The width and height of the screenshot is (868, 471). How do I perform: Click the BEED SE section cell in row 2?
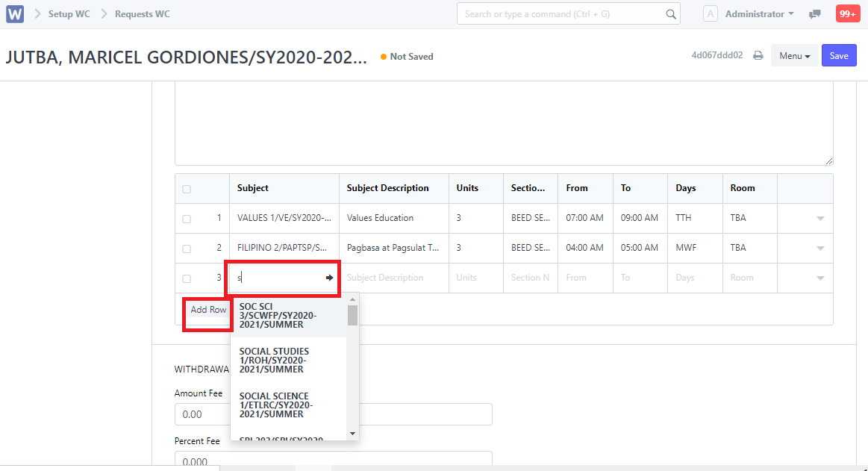pyautogui.click(x=531, y=248)
